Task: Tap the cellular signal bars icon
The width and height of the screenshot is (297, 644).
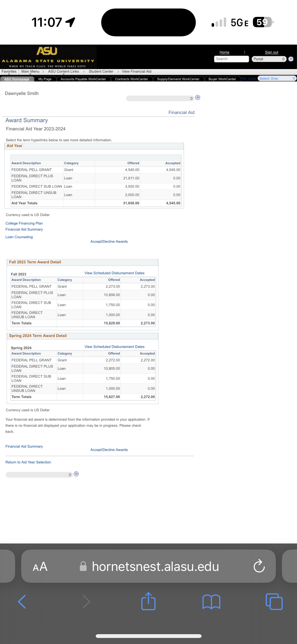Action: coord(219,22)
